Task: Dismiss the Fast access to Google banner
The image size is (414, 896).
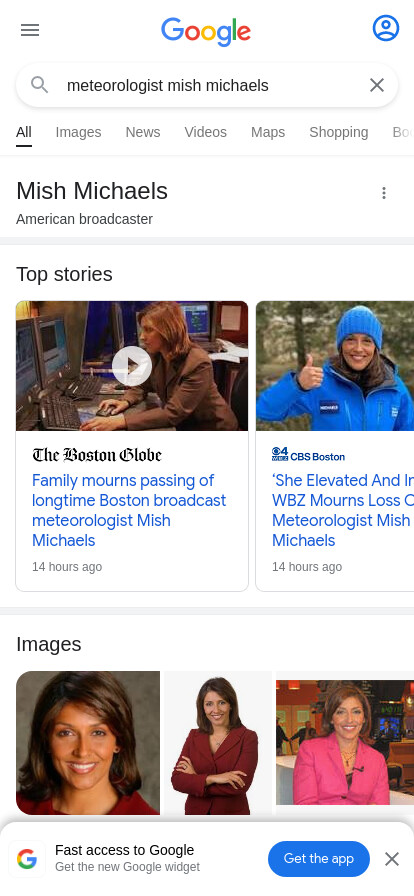Action: (392, 859)
